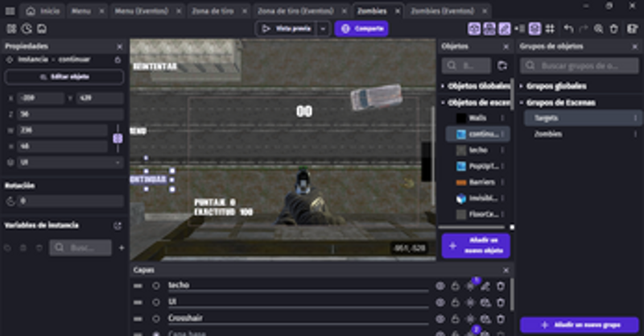The height and width of the screenshot is (336, 644).
Task: Undo the last change
Action: point(569,29)
